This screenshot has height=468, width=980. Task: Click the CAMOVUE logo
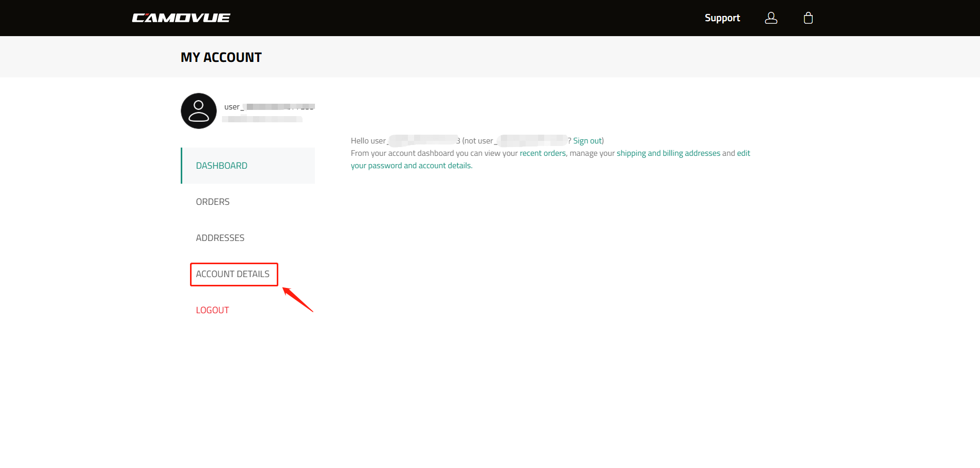click(x=181, y=18)
